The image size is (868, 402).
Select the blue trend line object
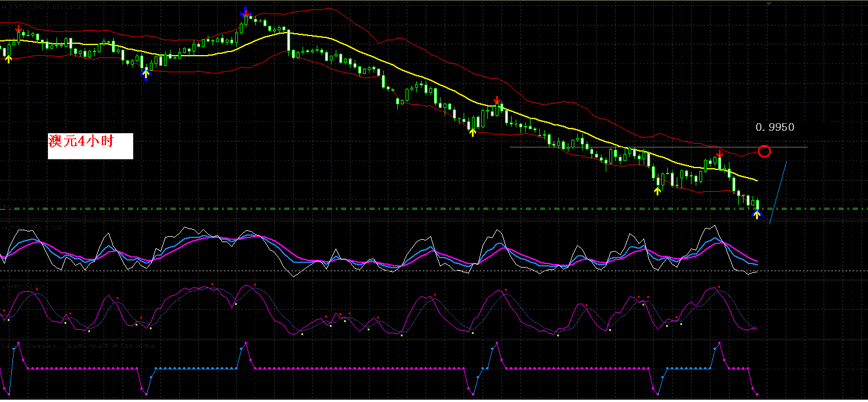click(778, 192)
